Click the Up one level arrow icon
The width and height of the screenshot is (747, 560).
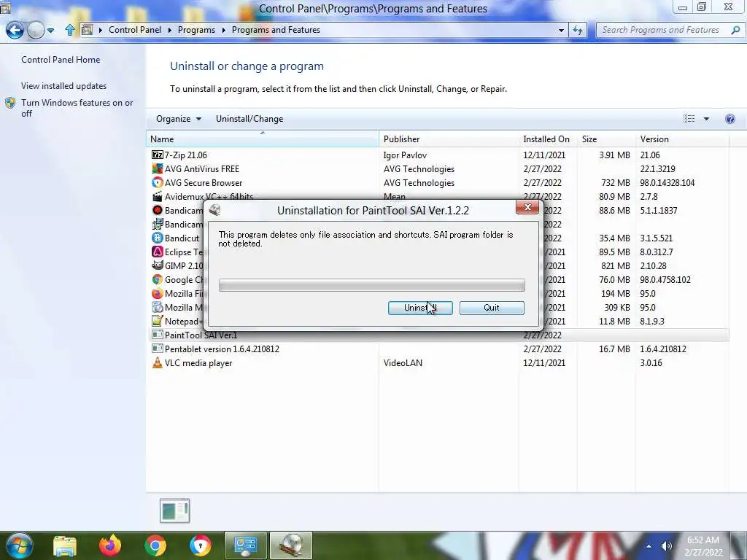[69, 30]
